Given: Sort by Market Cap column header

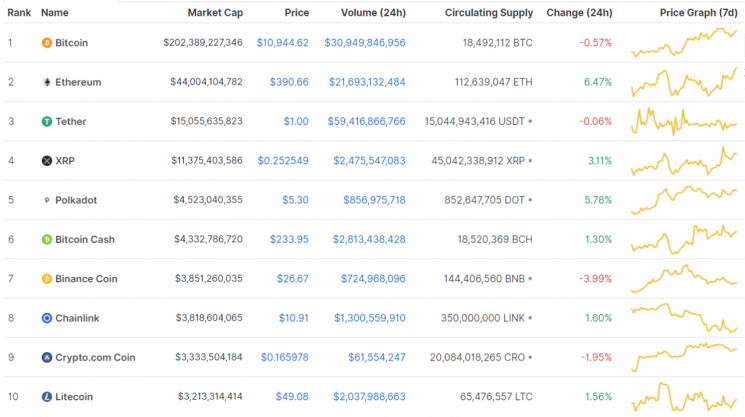Looking at the screenshot, I should pos(215,13).
